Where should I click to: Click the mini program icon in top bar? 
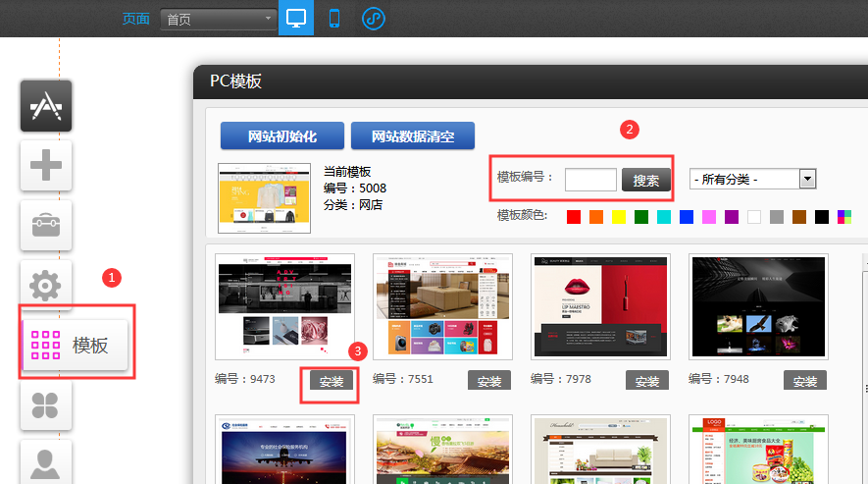point(373,19)
